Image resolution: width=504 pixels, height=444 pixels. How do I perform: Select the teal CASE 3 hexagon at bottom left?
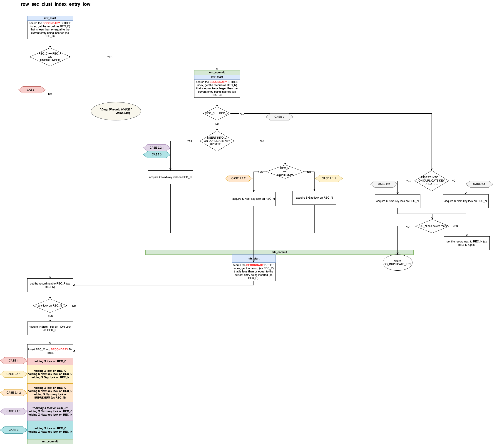tap(14, 430)
